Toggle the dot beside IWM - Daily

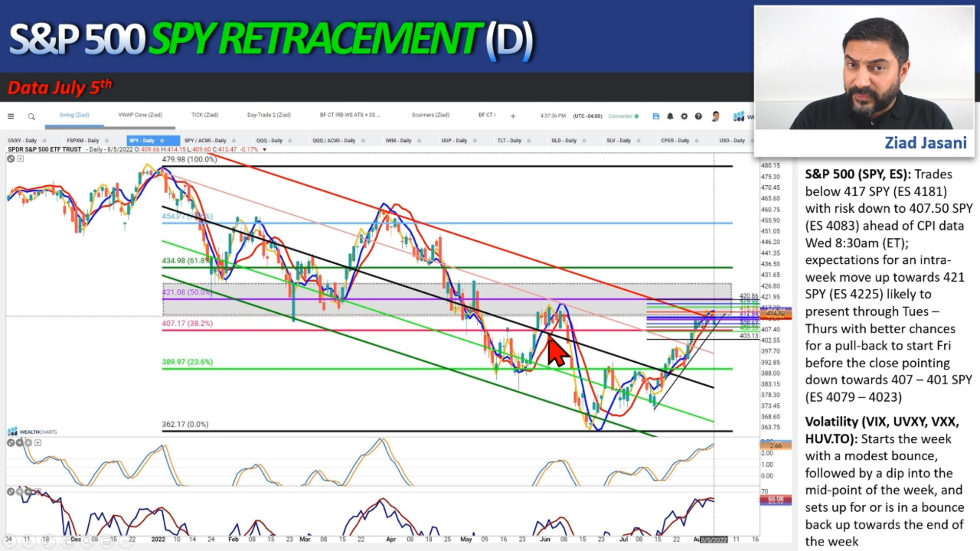pos(419,141)
